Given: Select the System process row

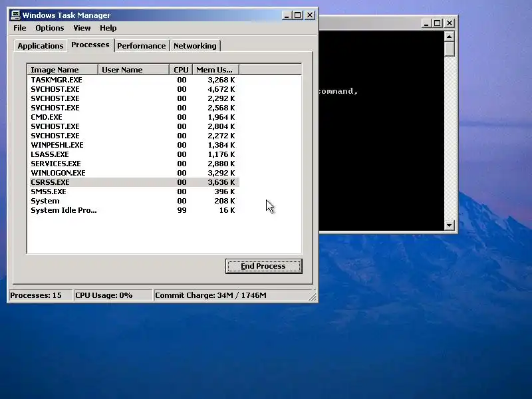Looking at the screenshot, I should coord(134,201).
